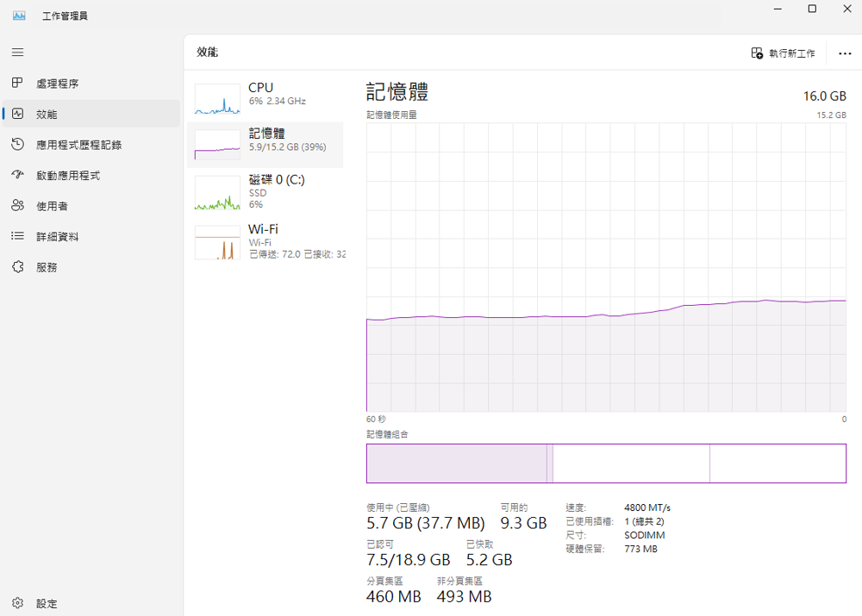Viewport: 862px width, 616px height.
Task: Click the Task Manager app icon in title bar
Action: (x=19, y=16)
